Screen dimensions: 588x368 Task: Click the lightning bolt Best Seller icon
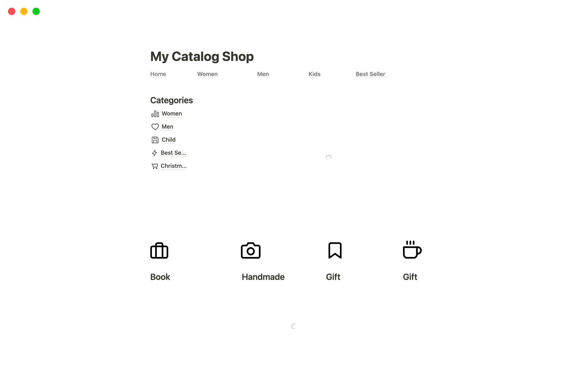(155, 153)
